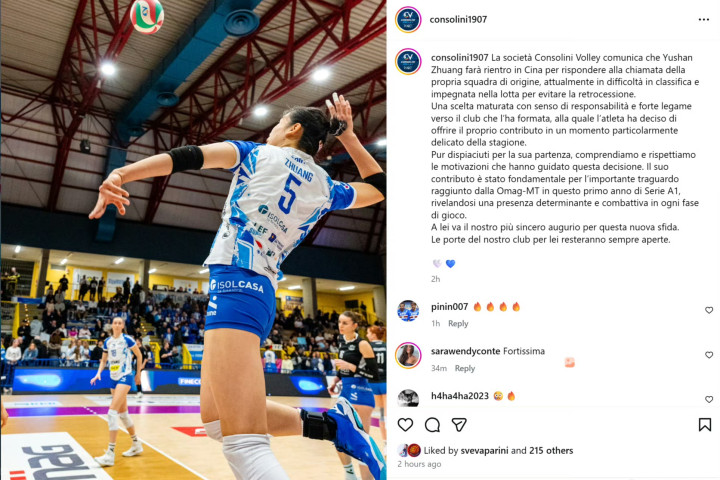Screen dimensions: 720x480
Task: View the 215 others who liked
Action: (551, 451)
